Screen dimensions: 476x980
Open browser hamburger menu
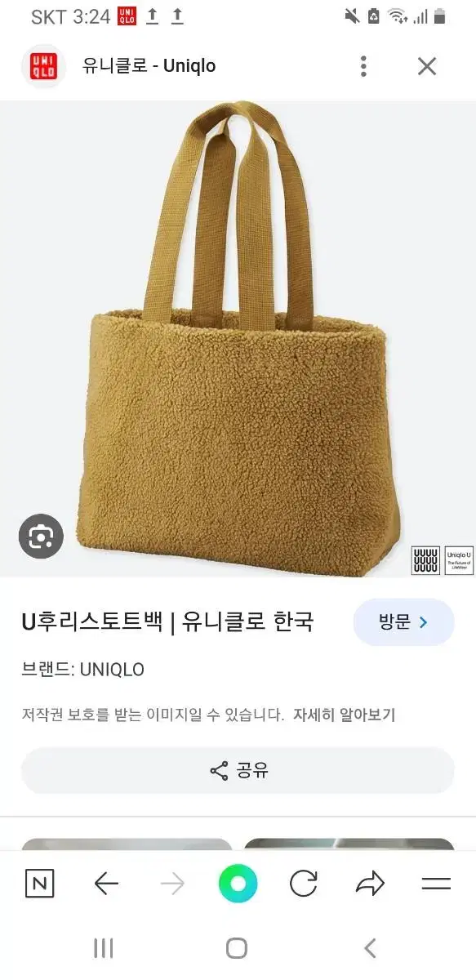coord(436,884)
